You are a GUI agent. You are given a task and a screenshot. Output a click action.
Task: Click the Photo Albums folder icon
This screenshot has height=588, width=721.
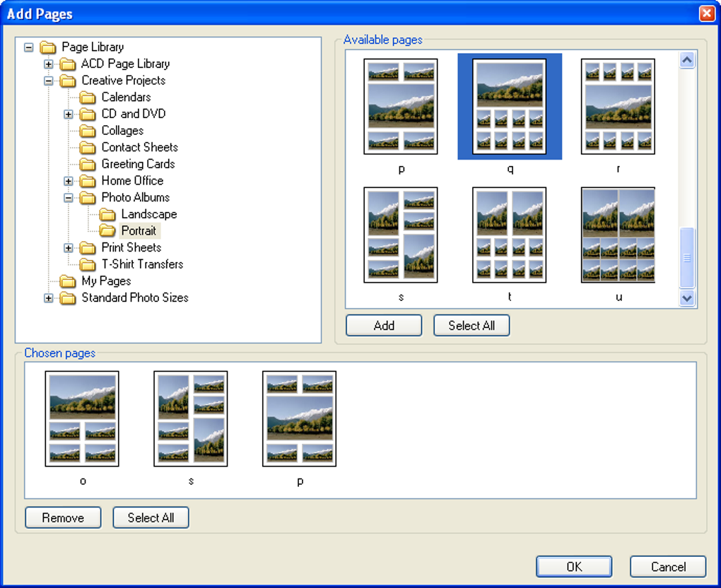click(x=88, y=198)
